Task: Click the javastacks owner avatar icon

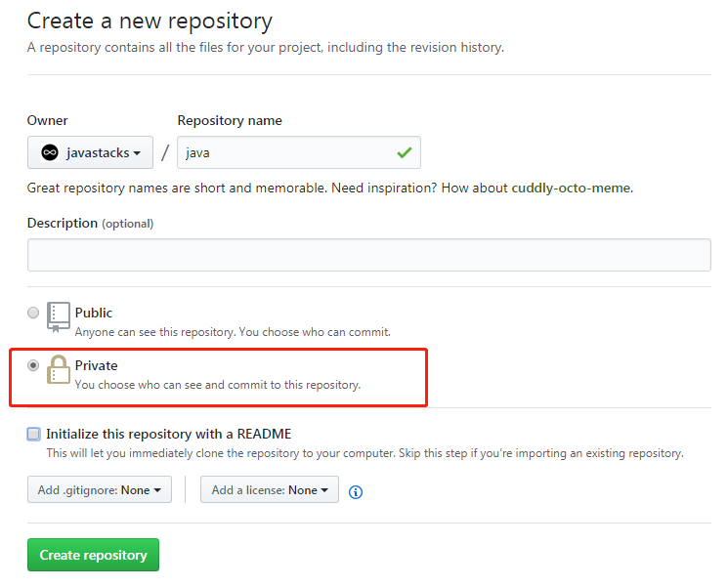Action: [x=50, y=153]
